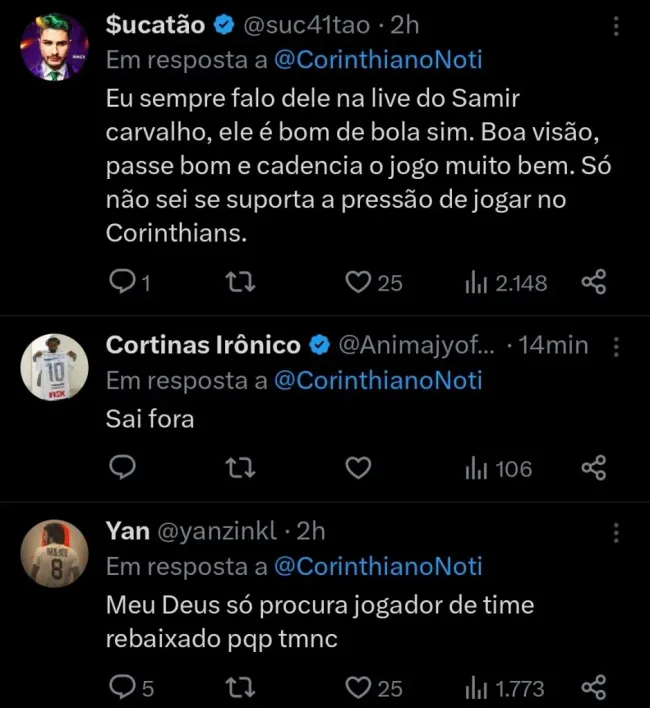The width and height of the screenshot is (650, 708).
Task: Share Cortinas Irônico's tweet
Action: tap(594, 468)
